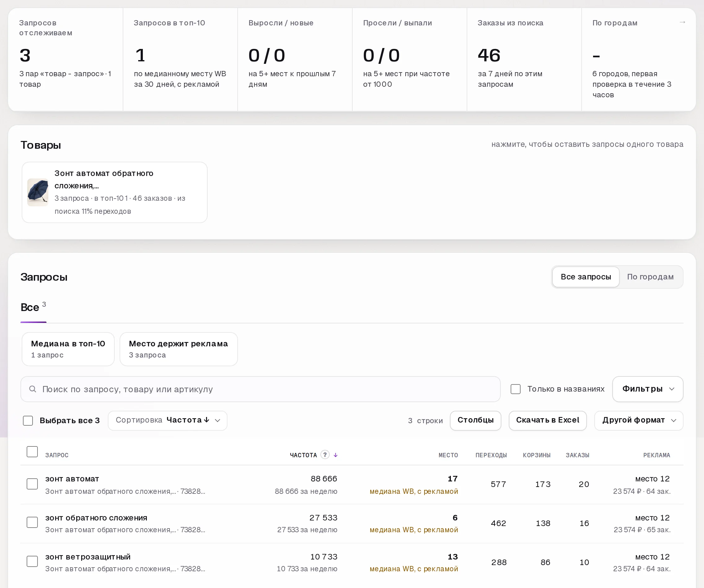This screenshot has width=704, height=588.
Task: Open the umbrella product thumbnail
Action: (x=37, y=192)
